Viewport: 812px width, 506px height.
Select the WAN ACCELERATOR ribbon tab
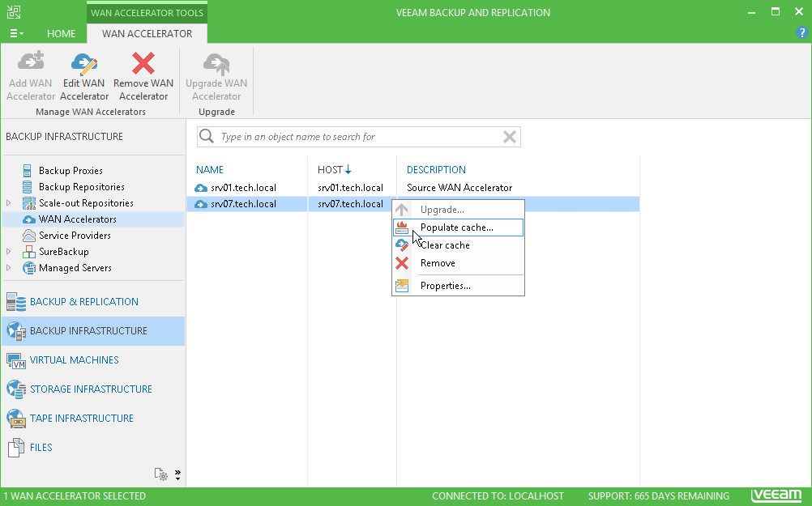147,34
